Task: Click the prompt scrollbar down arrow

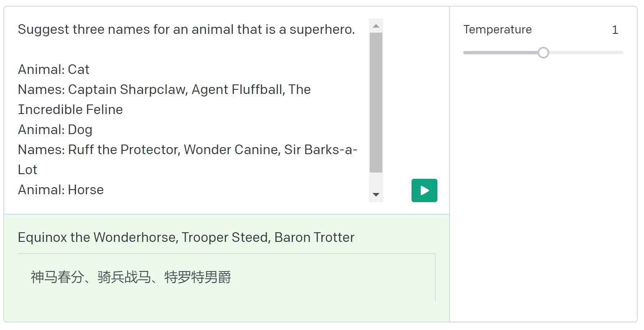Action: point(376,195)
